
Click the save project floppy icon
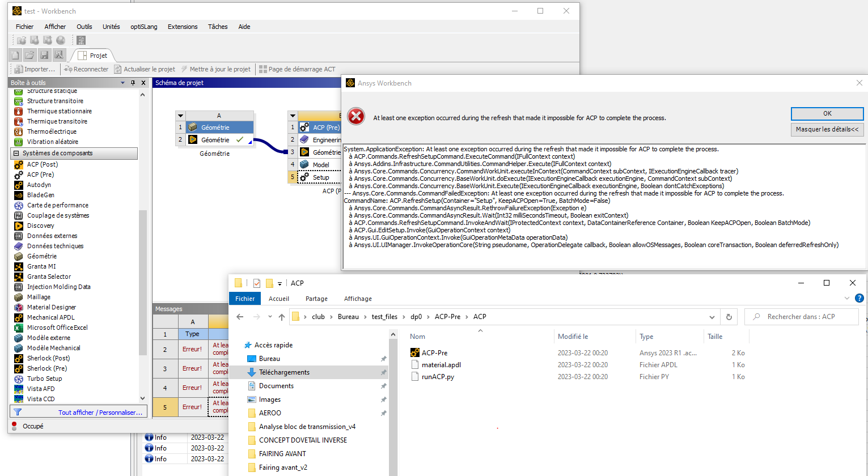(44, 55)
